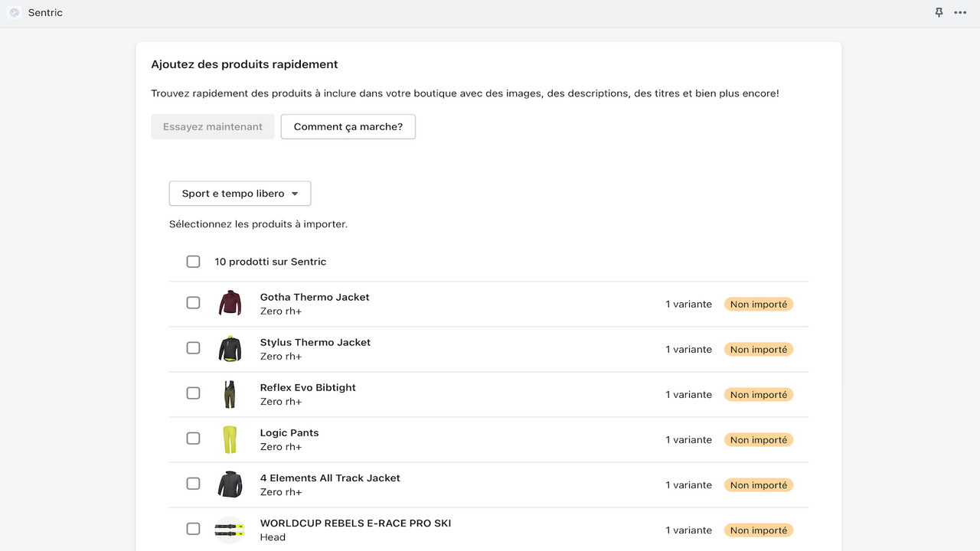
Task: Open the Gotha Thermo Jacket product title
Action: click(x=315, y=297)
